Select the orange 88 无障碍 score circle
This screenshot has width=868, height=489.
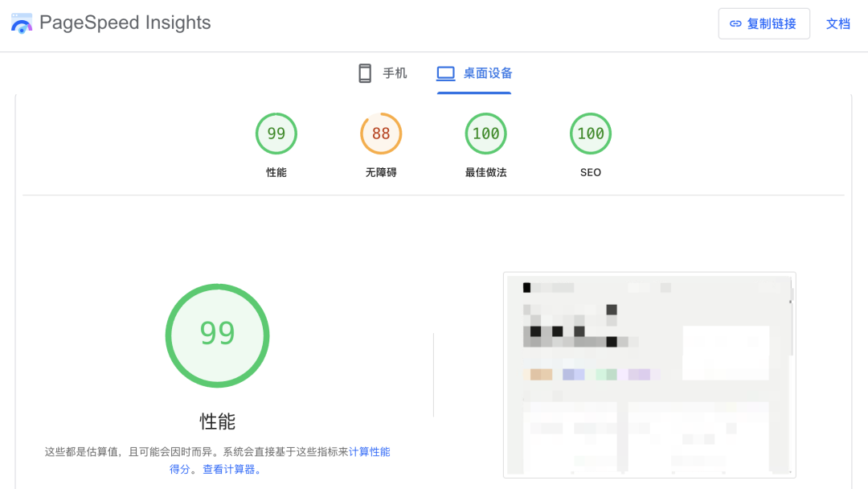381,134
